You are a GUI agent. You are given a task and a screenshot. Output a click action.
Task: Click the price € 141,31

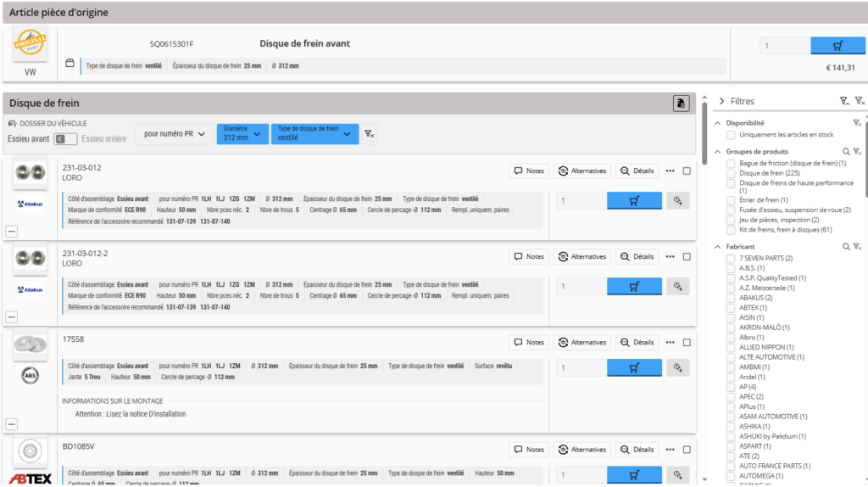click(x=840, y=68)
